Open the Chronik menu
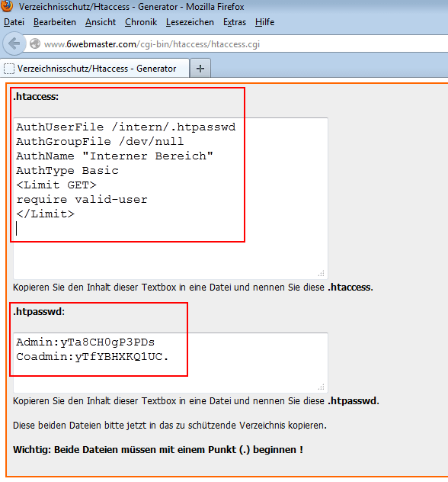448x482 pixels. coord(141,22)
